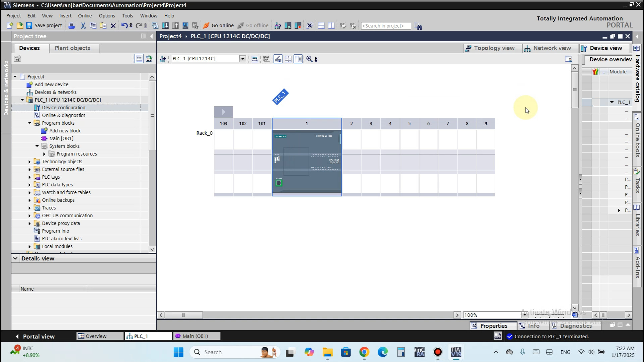The image size is (644, 362).
Task: Toggle show module labels button
Action: point(278,59)
